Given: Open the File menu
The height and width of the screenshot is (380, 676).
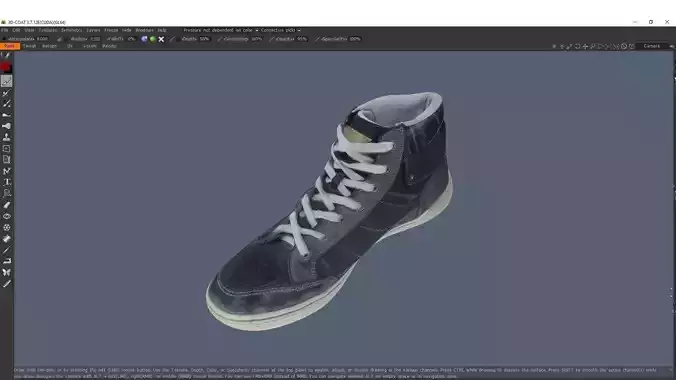Looking at the screenshot, I should (4, 30).
